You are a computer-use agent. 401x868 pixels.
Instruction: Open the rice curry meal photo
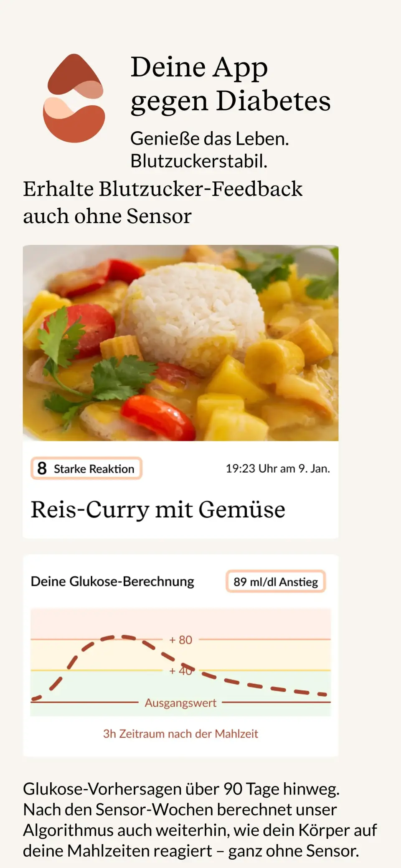click(x=180, y=343)
